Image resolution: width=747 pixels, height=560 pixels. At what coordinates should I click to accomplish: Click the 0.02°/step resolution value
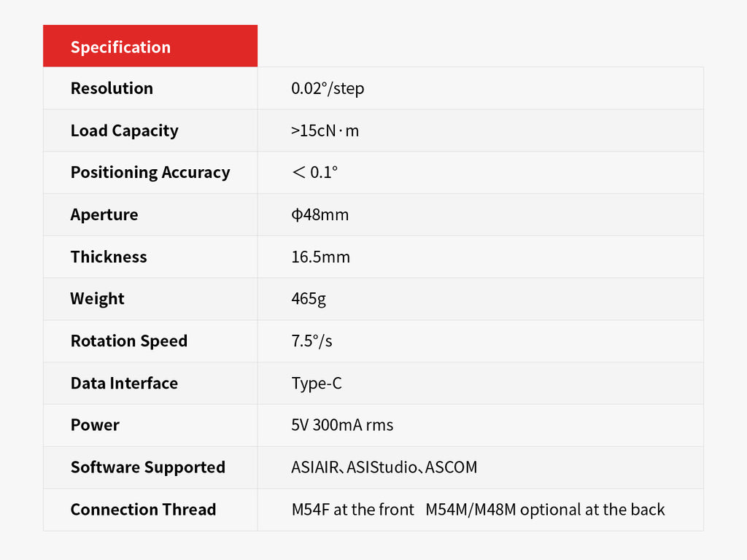[328, 89]
